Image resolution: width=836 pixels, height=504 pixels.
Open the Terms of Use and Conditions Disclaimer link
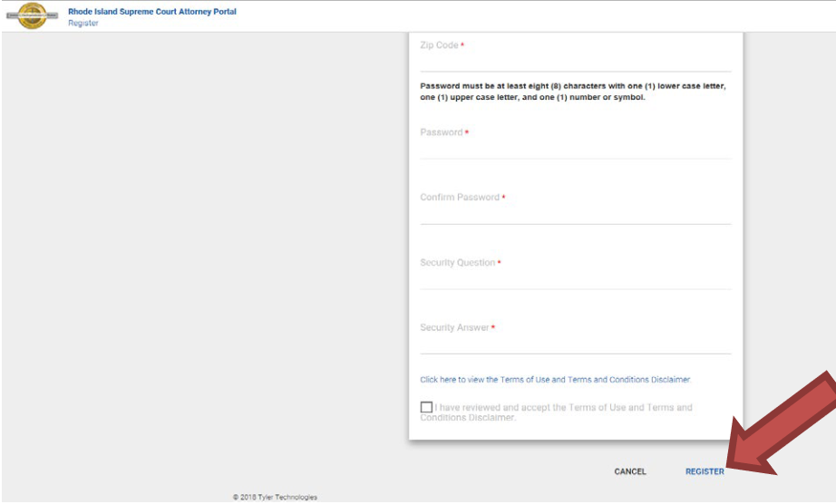(555, 380)
